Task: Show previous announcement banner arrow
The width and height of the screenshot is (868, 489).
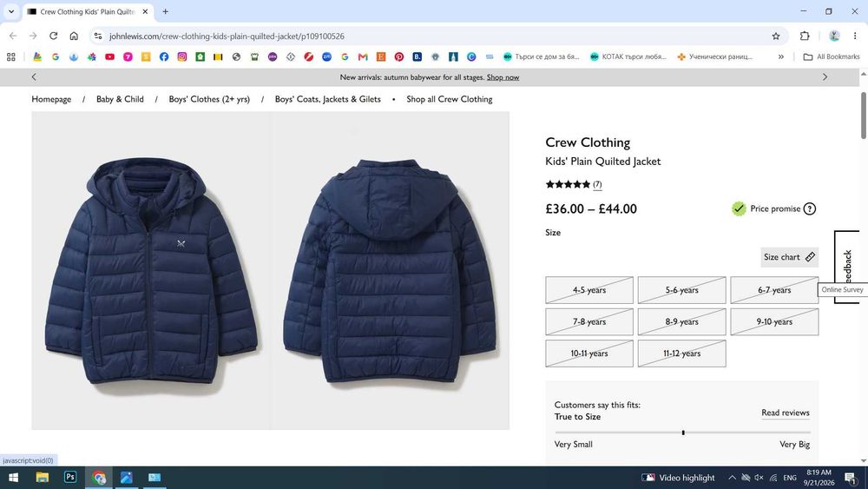Action: (x=34, y=77)
